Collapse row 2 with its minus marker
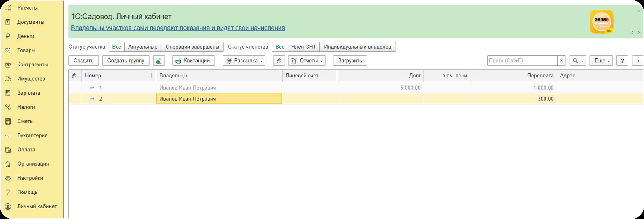This screenshot has height=219, width=644. (92, 99)
